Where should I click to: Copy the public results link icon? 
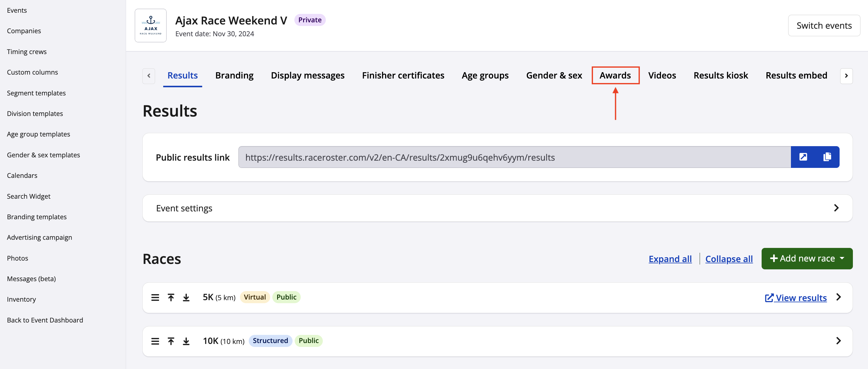[827, 157]
